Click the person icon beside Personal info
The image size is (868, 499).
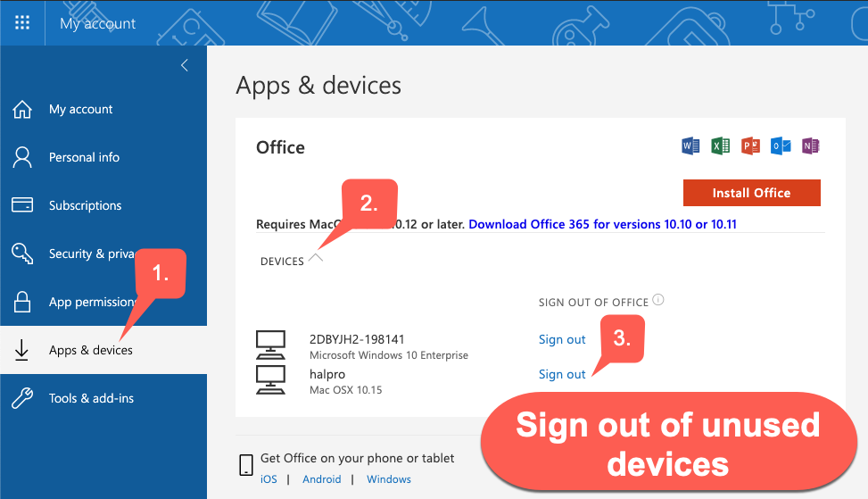pyautogui.click(x=22, y=157)
